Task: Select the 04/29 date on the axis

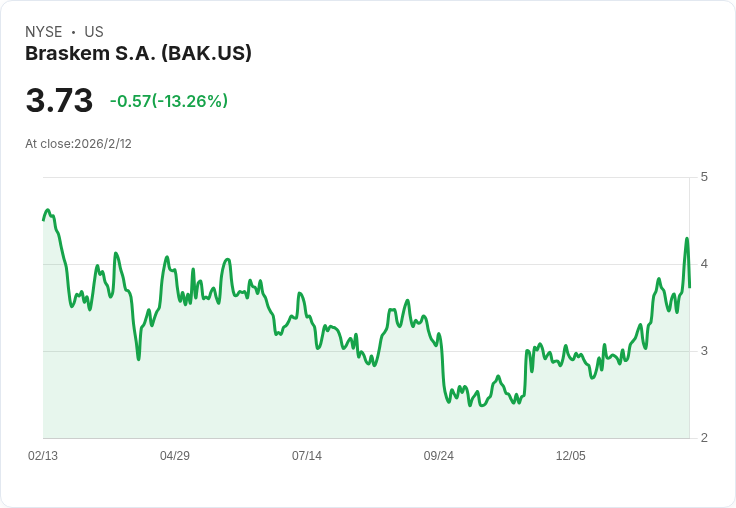Action: pyautogui.click(x=175, y=456)
